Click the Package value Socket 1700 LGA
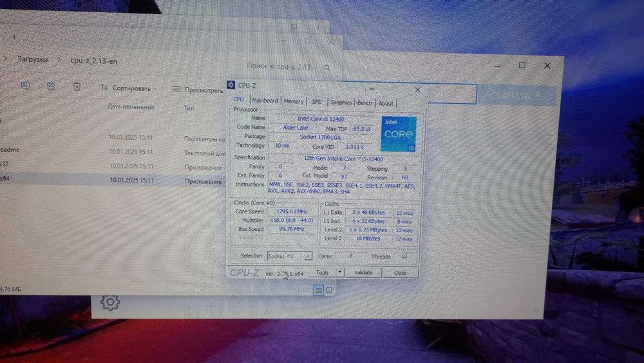 pos(320,137)
